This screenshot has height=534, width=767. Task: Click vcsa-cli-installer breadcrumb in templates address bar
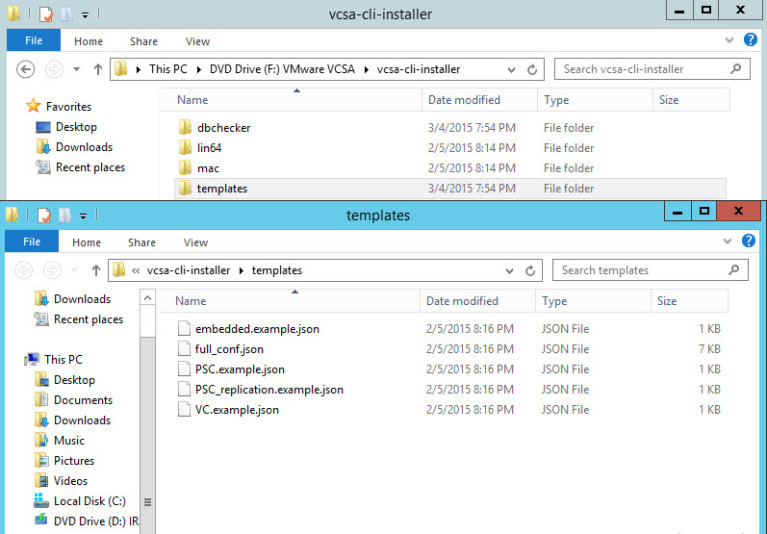[x=188, y=270]
